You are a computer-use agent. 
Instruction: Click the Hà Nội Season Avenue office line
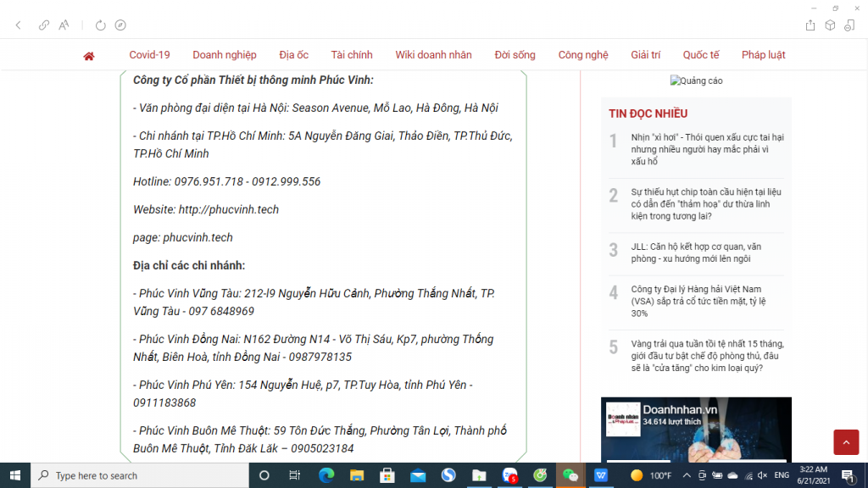pyautogui.click(x=315, y=108)
